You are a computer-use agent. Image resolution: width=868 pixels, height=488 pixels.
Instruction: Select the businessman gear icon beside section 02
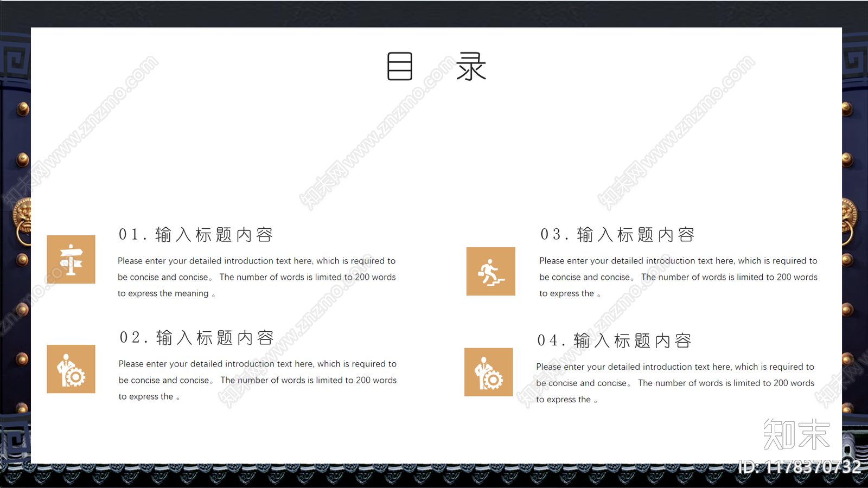coord(71,369)
